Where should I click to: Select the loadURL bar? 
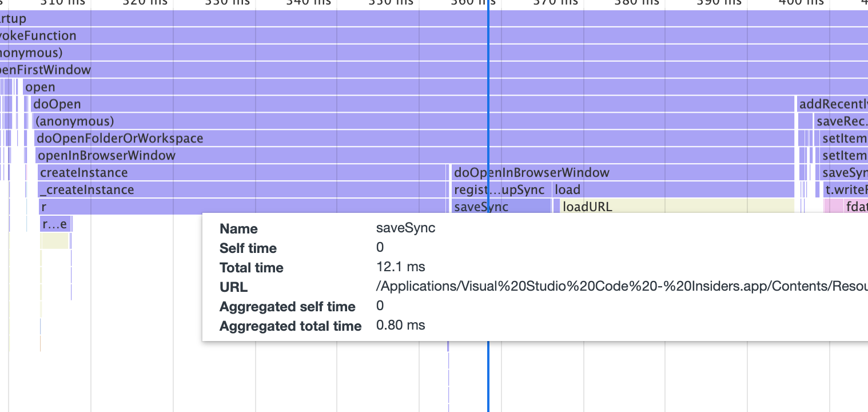(x=677, y=207)
